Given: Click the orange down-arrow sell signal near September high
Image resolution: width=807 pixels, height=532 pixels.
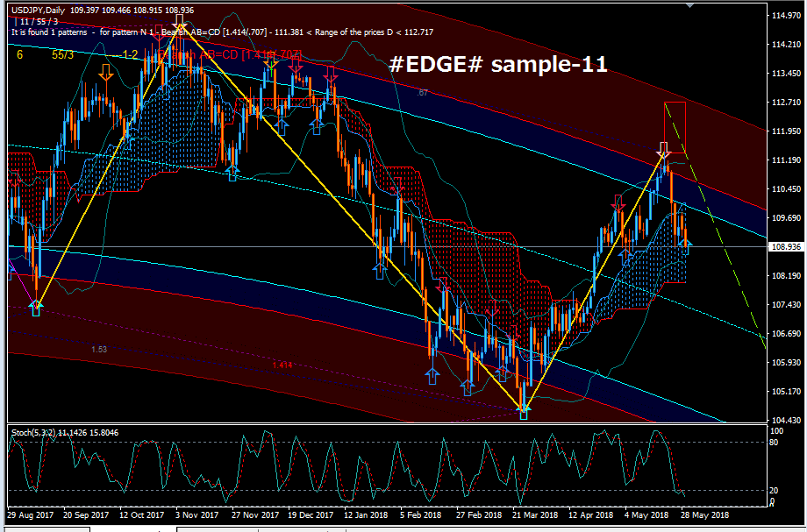Looking at the screenshot, I should point(105,73).
